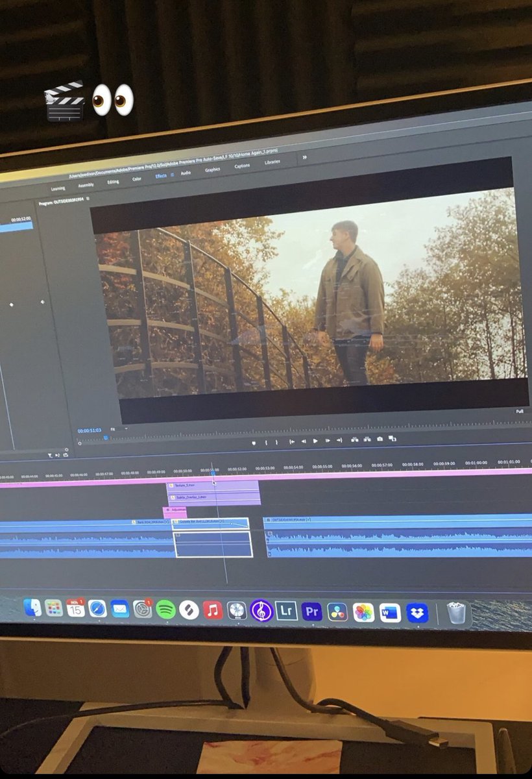Open System Preferences from the dock
This screenshot has width=532, height=779.
143,609
